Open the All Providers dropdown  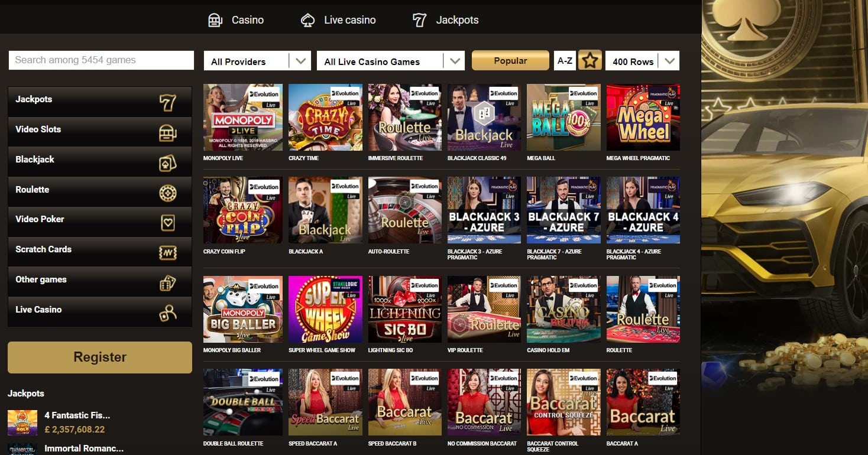(257, 61)
